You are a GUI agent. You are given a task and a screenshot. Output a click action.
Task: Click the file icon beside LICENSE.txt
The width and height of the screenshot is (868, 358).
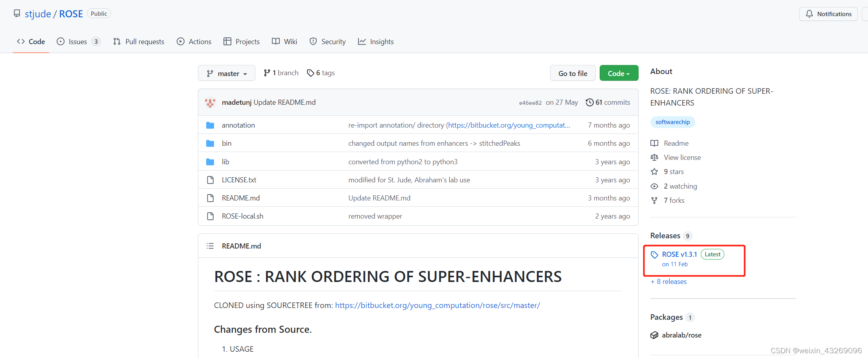(210, 180)
